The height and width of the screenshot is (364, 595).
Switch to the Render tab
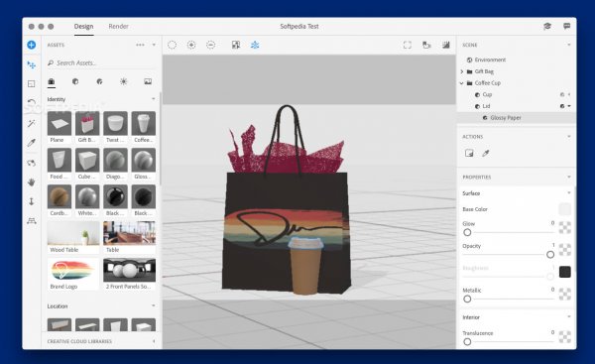point(118,26)
